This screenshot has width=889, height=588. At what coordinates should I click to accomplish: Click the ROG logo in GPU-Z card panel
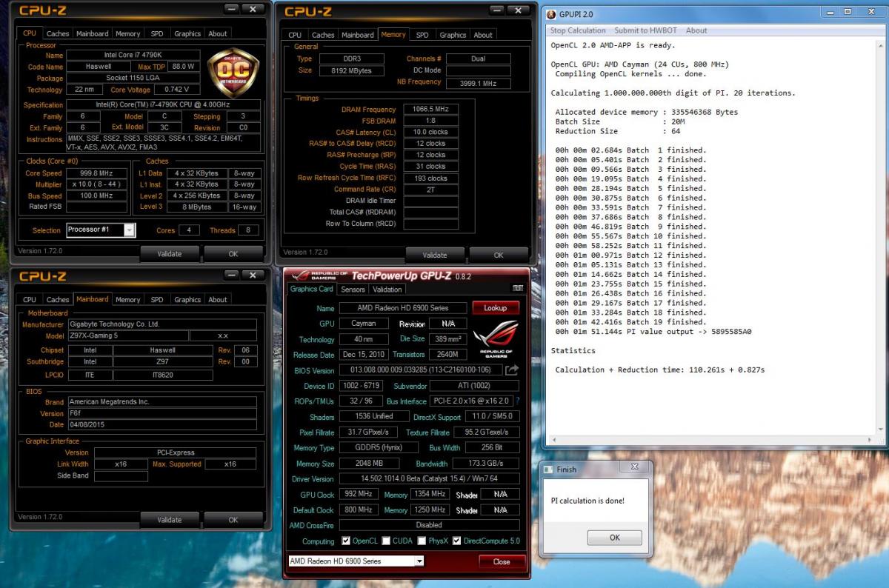tap(496, 338)
